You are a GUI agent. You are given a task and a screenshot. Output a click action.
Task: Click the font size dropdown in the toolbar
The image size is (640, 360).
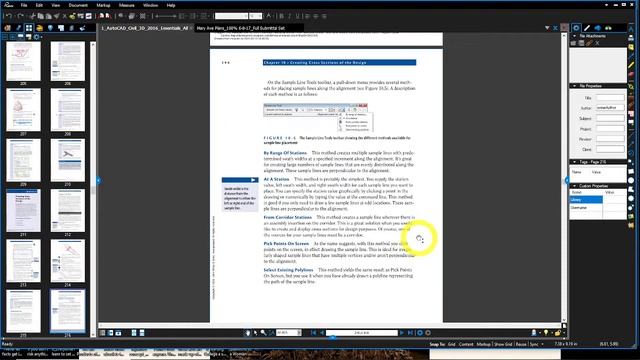[x=256, y=16]
